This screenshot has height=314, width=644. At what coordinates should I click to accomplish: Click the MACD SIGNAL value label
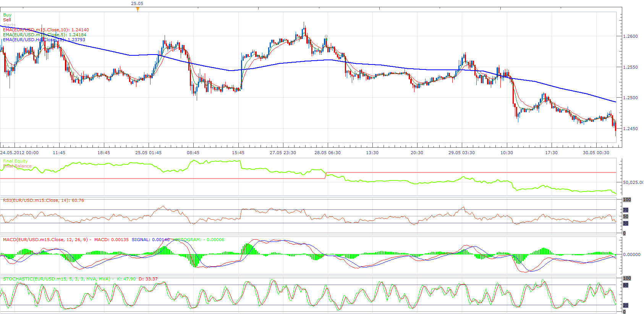pyautogui.click(x=150, y=240)
